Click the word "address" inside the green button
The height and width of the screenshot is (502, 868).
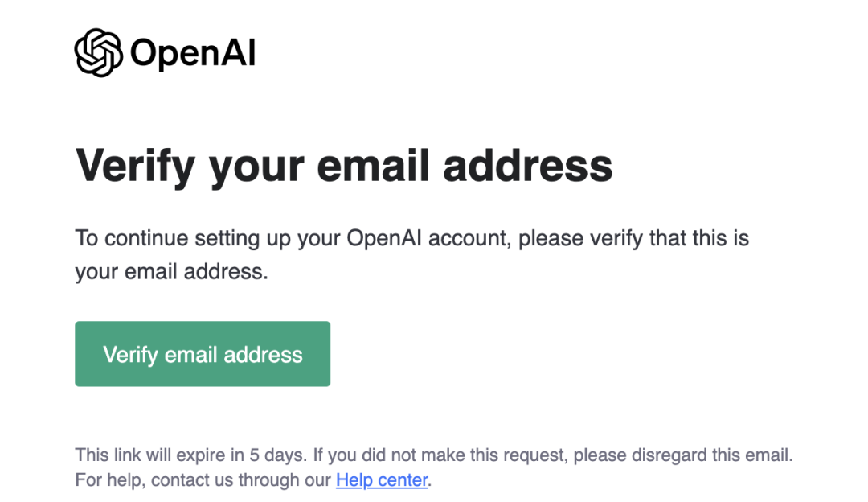click(264, 355)
